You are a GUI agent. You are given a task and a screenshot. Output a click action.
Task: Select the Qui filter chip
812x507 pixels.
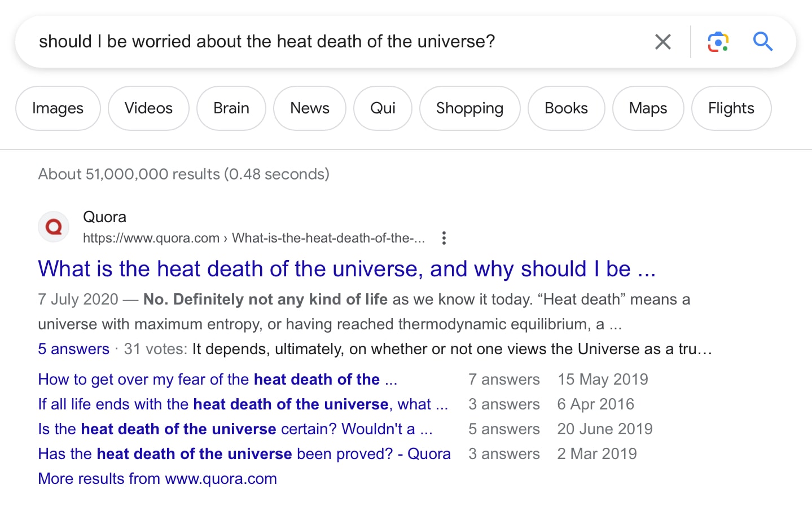383,108
